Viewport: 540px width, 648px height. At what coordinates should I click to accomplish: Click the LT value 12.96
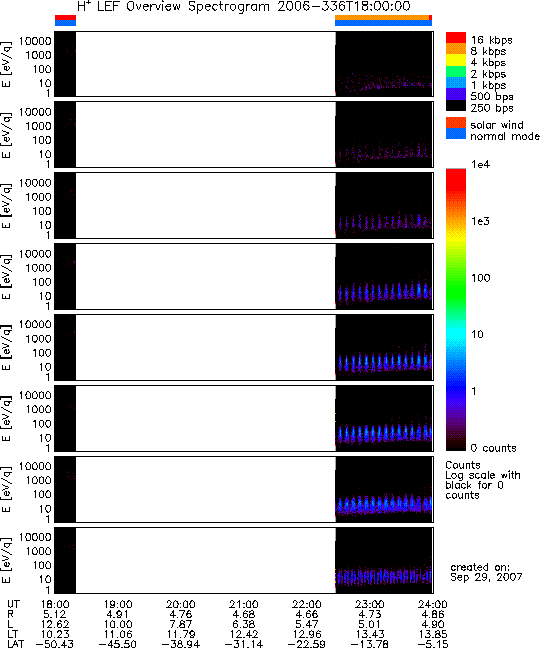(307, 634)
